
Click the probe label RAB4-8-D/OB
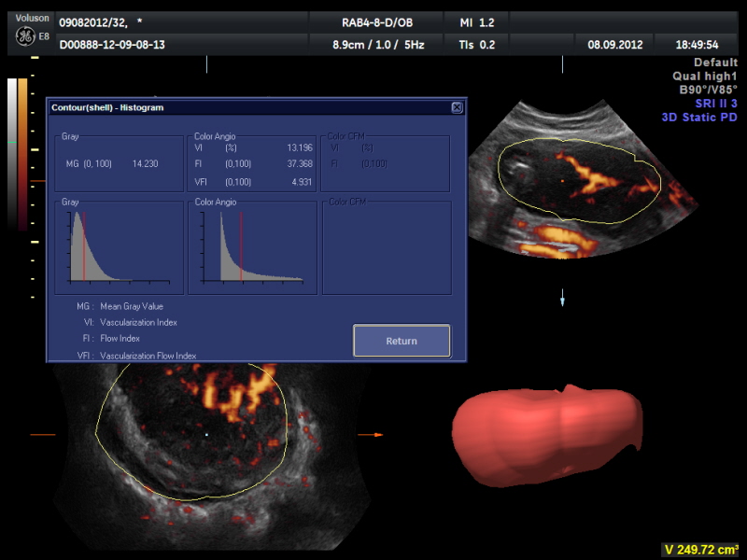pyautogui.click(x=377, y=22)
